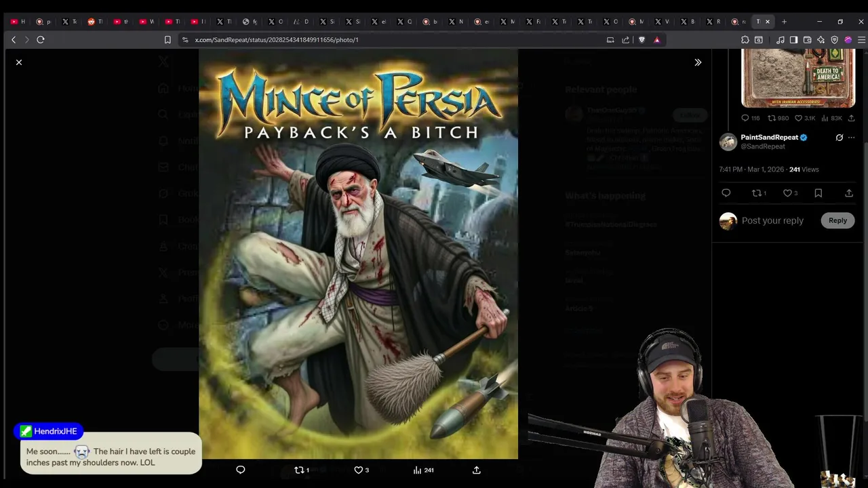868x488 pixels.
Task: Close the photo viewer with the X icon
Action: tap(19, 62)
